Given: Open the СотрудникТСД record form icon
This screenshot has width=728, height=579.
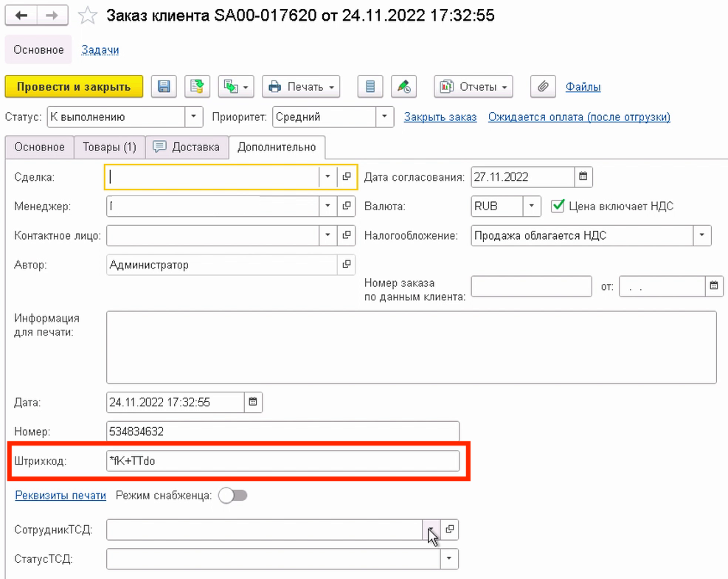Looking at the screenshot, I should pyautogui.click(x=449, y=530).
